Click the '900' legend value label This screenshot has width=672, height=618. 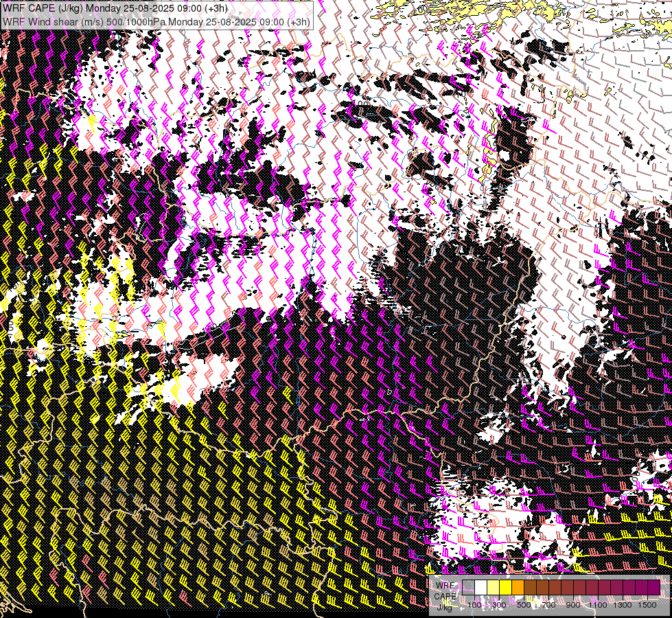(x=573, y=605)
